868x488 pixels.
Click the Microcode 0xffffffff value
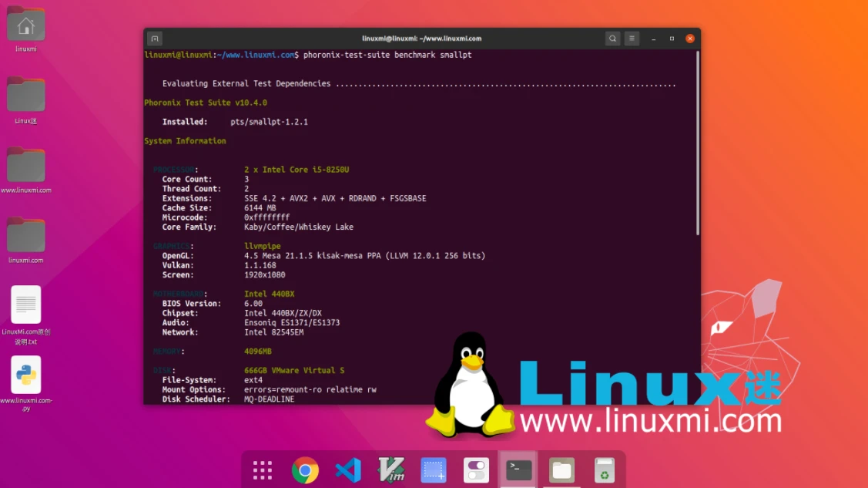[x=266, y=217]
